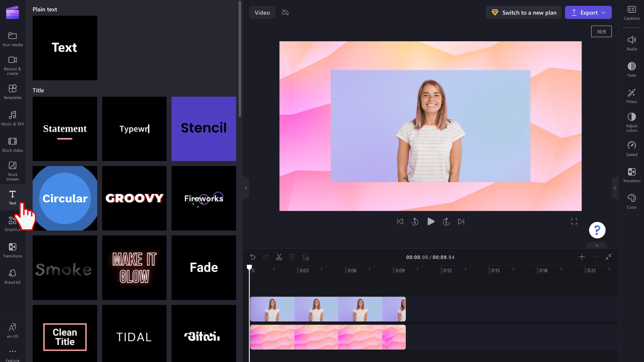Toggle the 16:9 aspect ratio dropdown

coord(601,32)
